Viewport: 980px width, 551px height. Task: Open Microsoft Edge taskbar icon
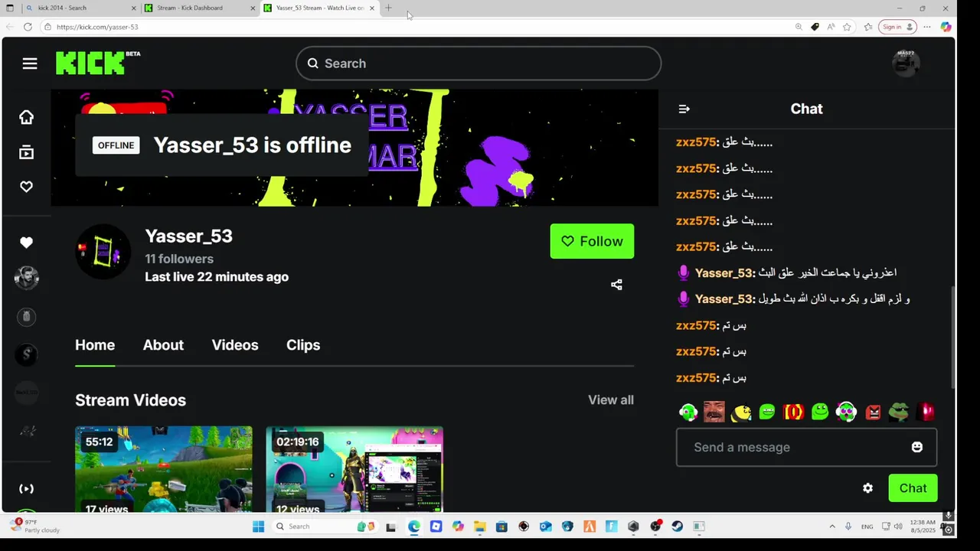click(x=414, y=527)
